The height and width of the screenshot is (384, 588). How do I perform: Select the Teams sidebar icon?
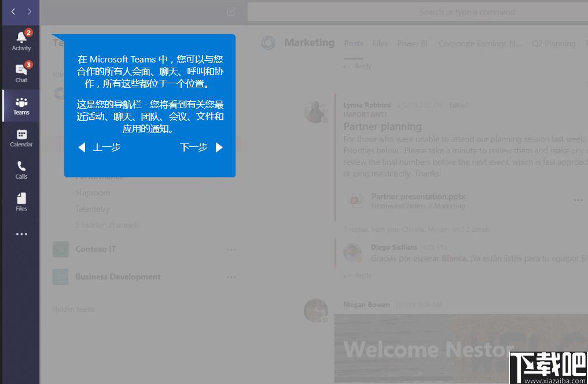tap(21, 106)
